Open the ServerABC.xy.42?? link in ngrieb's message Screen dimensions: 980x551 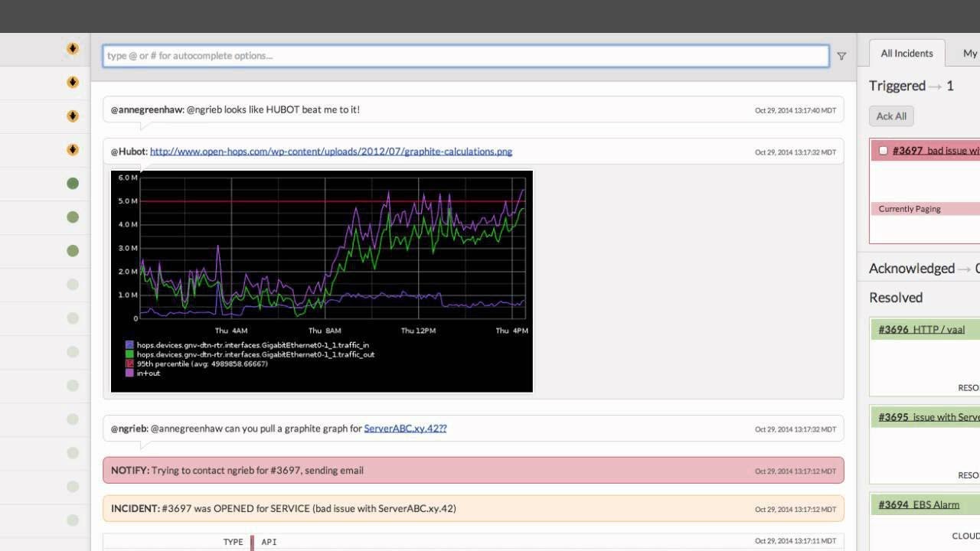pyautogui.click(x=405, y=429)
